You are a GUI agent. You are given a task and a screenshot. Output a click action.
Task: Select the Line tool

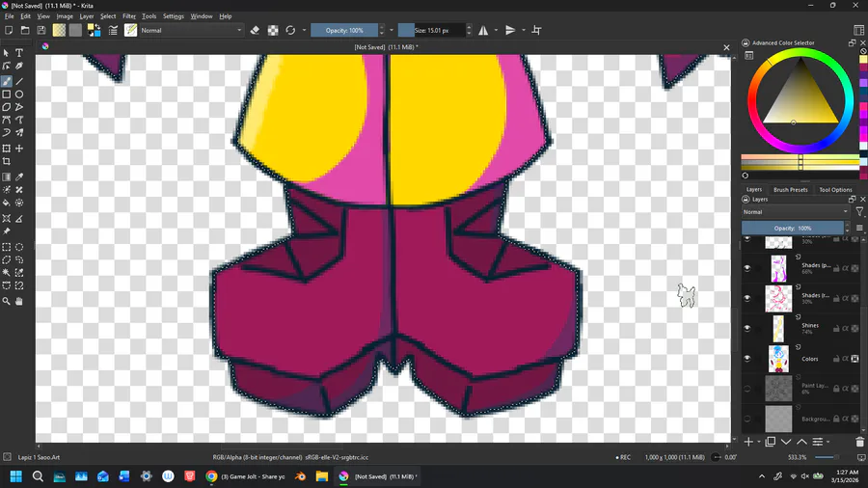[19, 81]
